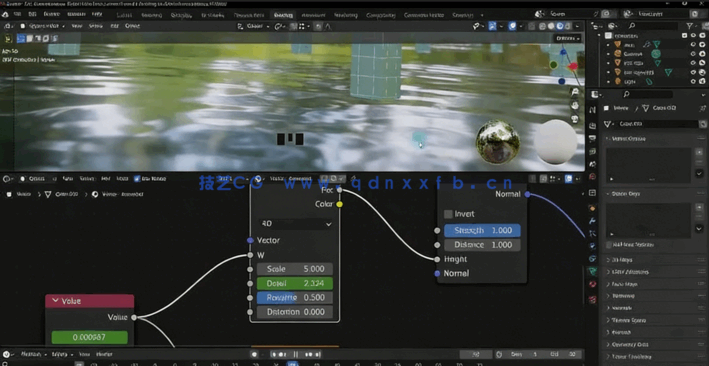Viewport: 709px width, 366px height.
Task: Click the pause button in timeline
Action: pos(295,354)
